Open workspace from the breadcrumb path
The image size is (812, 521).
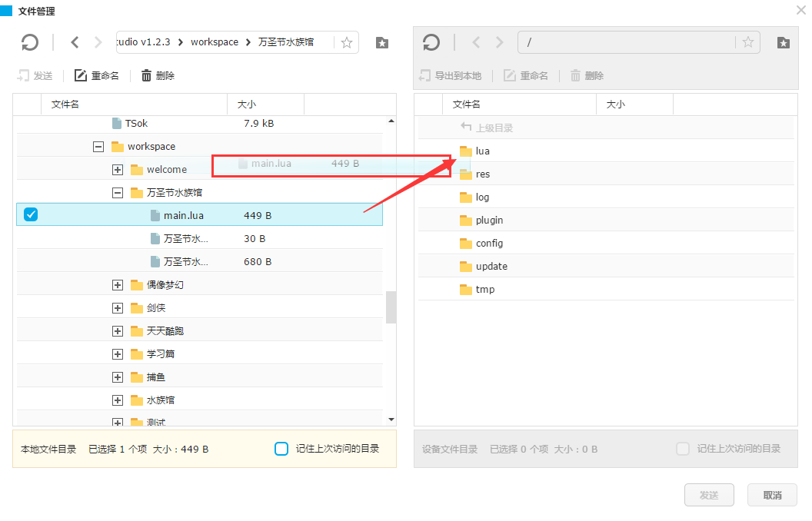215,42
